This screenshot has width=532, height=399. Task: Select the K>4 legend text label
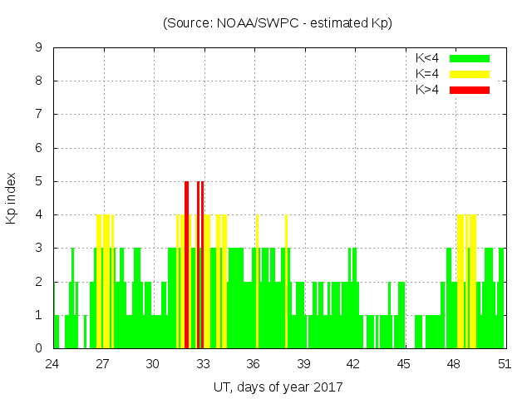tap(428, 89)
